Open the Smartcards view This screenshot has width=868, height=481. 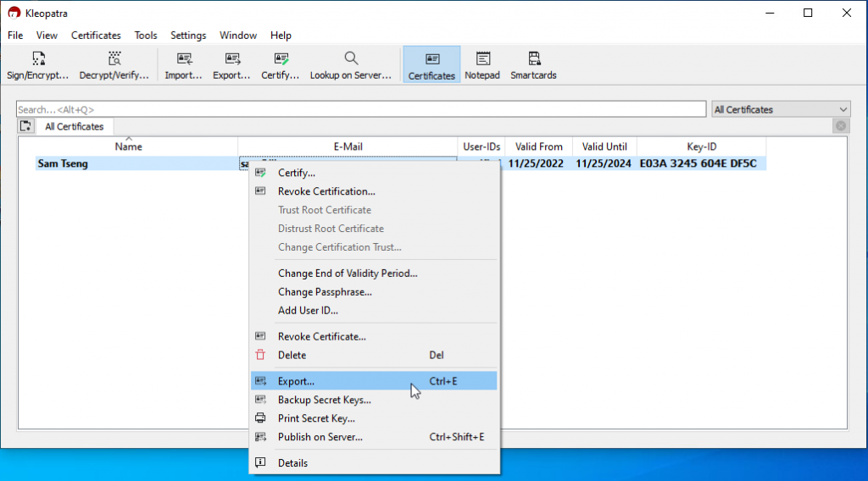click(533, 65)
